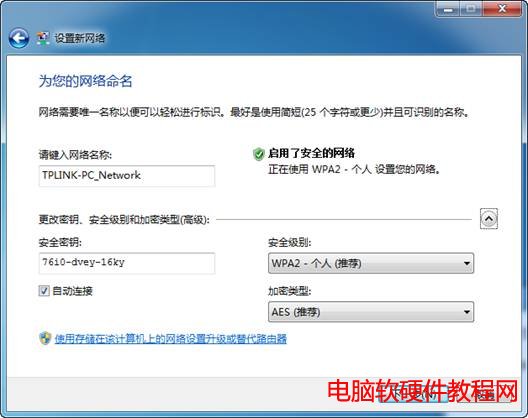Open link to upgrade or replace router
Viewport: 528px width, 418px height.
pyautogui.click(x=171, y=339)
